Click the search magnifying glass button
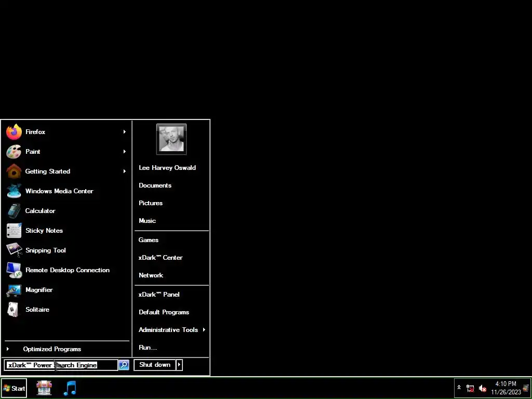The width and height of the screenshot is (532, 399). 124,365
